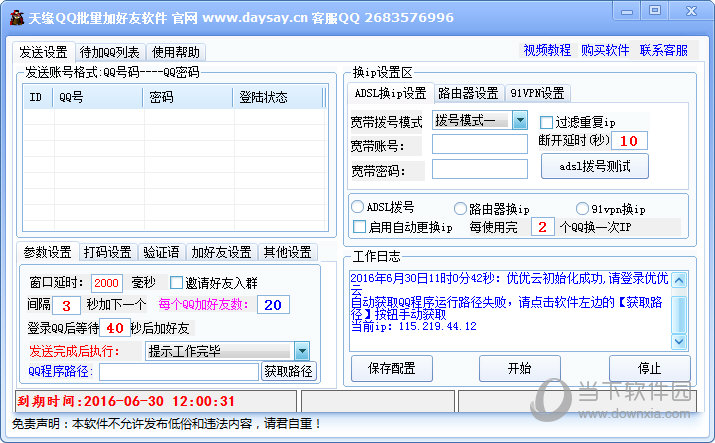Toggle the 邀请好友入群 checkbox
This screenshot has width=715, height=443.
[176, 283]
